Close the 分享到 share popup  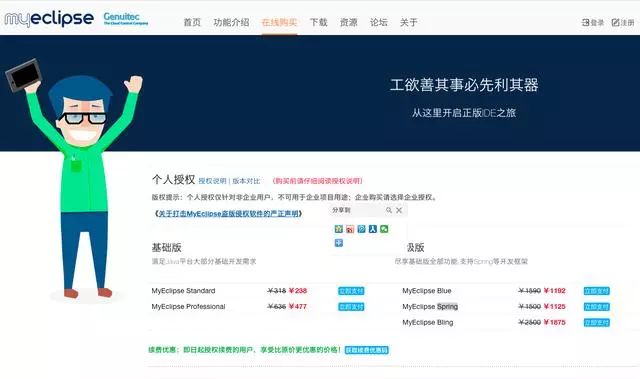pyautogui.click(x=399, y=210)
